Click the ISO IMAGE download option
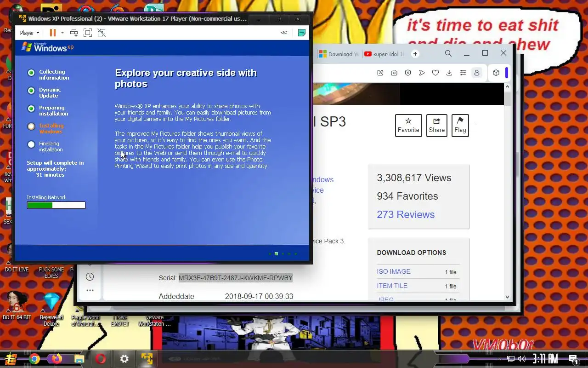The height and width of the screenshot is (368, 588). (394, 271)
